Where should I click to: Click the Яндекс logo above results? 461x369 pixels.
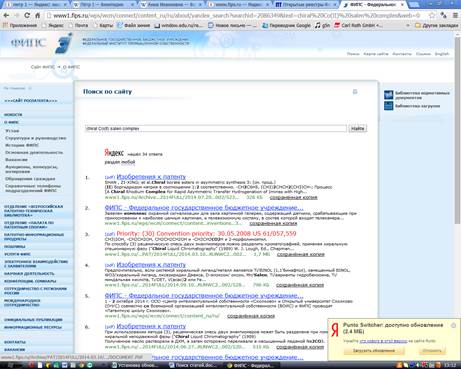114,153
